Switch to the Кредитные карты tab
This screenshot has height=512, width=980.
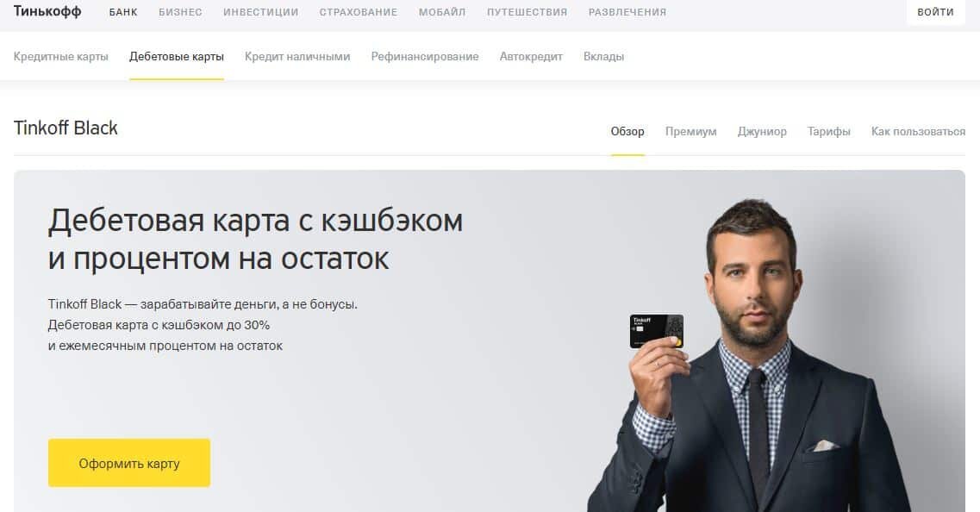pyautogui.click(x=60, y=56)
